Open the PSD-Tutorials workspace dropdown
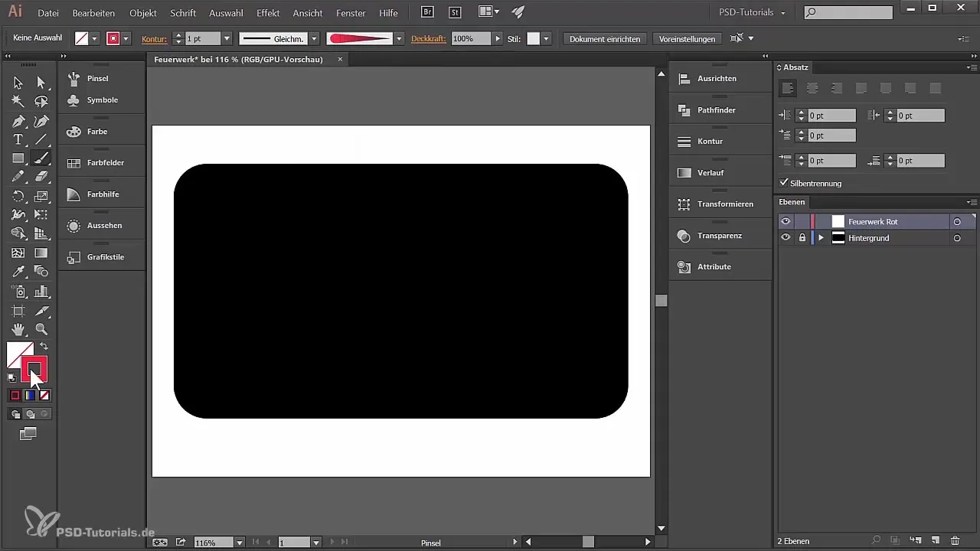This screenshot has height=551, width=980. [753, 12]
